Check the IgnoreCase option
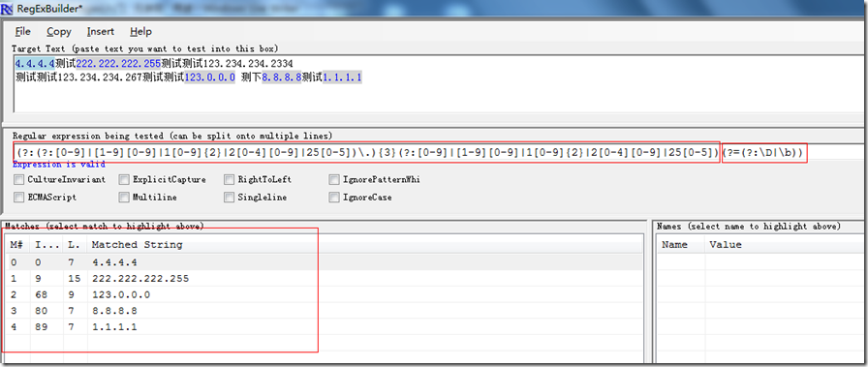The image size is (868, 367). tap(334, 198)
